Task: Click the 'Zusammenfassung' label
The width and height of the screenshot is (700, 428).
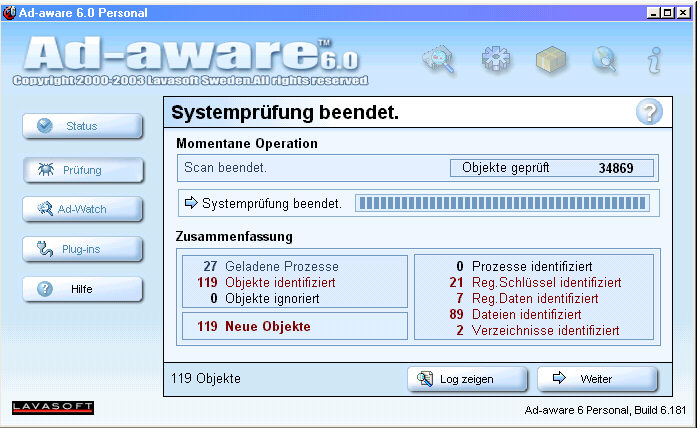Action: [x=234, y=237]
